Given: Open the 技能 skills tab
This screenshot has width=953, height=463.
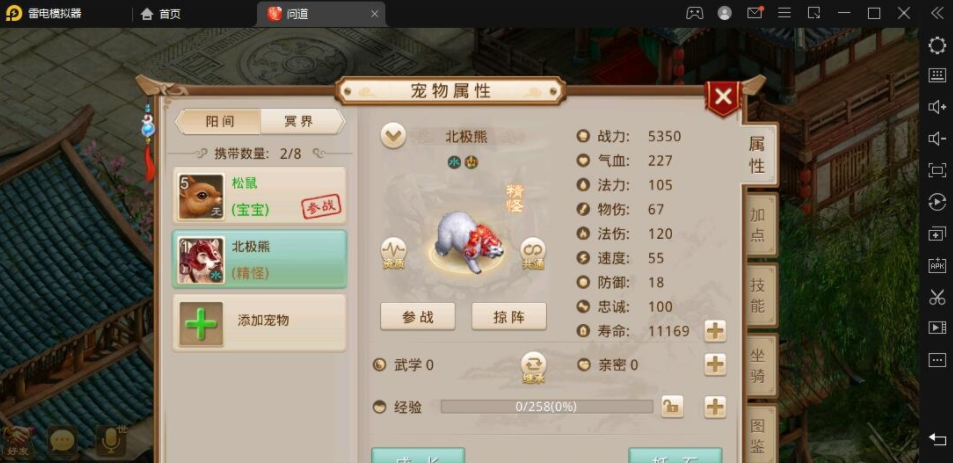Looking at the screenshot, I should (758, 295).
